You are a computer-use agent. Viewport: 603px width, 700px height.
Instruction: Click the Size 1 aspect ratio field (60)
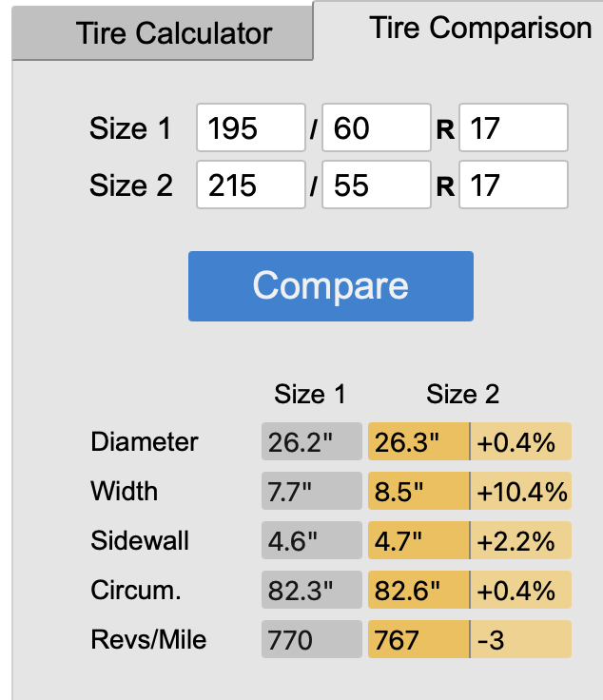[377, 128]
